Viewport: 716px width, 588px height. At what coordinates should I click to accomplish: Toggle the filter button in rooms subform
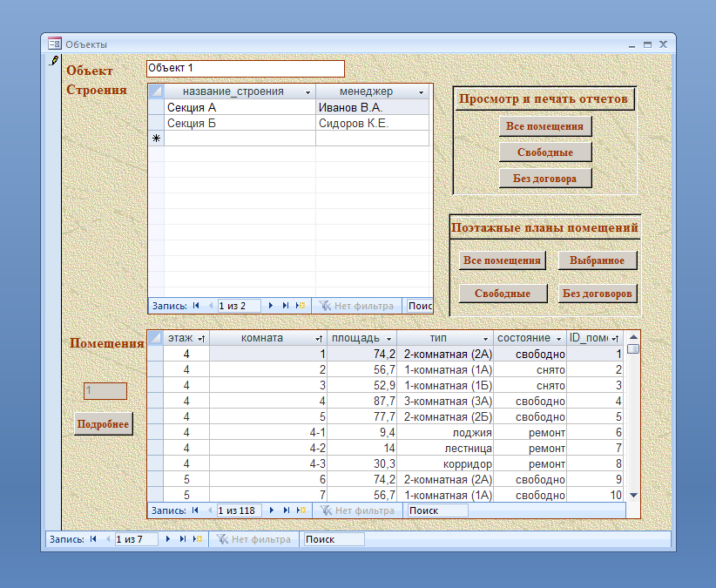(357, 510)
